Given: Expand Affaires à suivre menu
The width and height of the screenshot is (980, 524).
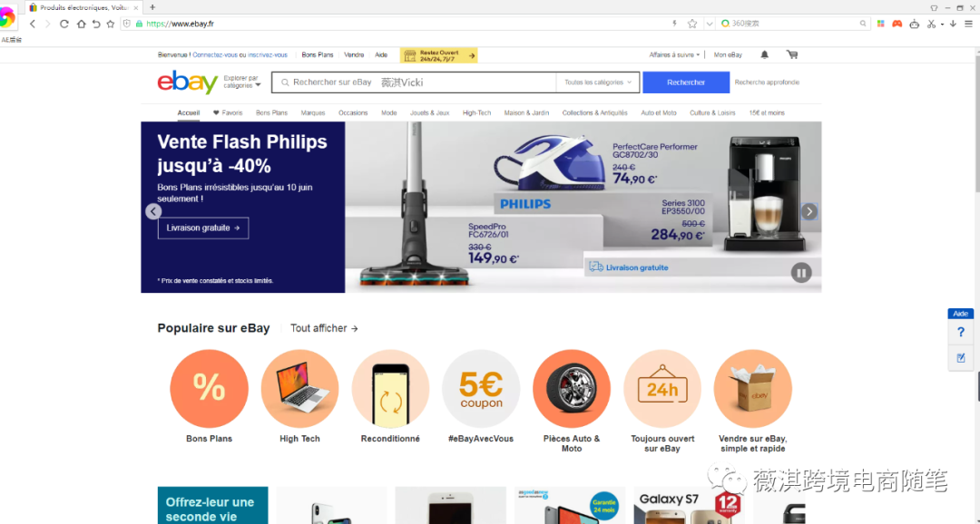Looking at the screenshot, I should tap(674, 55).
